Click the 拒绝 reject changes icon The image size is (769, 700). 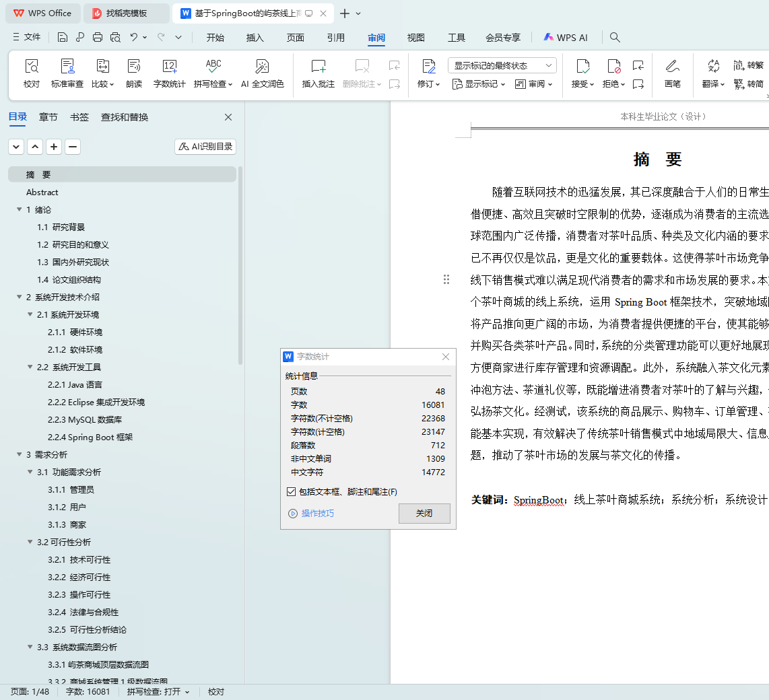coord(613,73)
